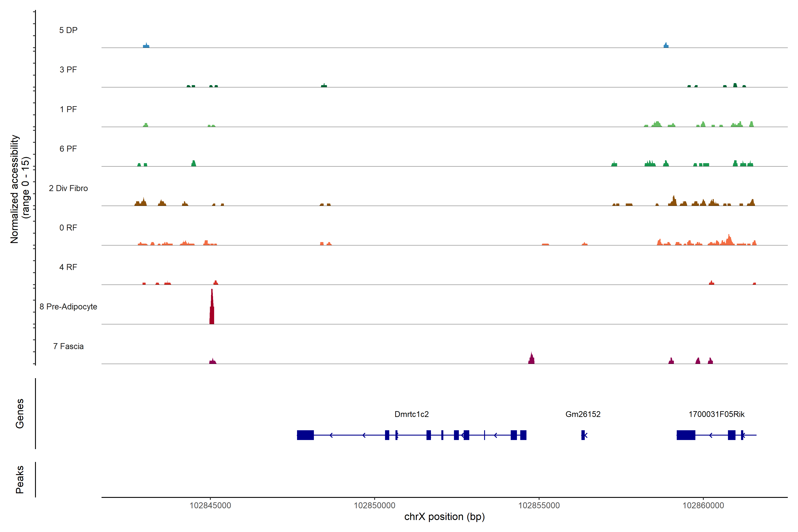The height and width of the screenshot is (532, 798).
Task: Click the large leftmost Dmrtc1c2 exon block
Action: pyautogui.click(x=305, y=435)
